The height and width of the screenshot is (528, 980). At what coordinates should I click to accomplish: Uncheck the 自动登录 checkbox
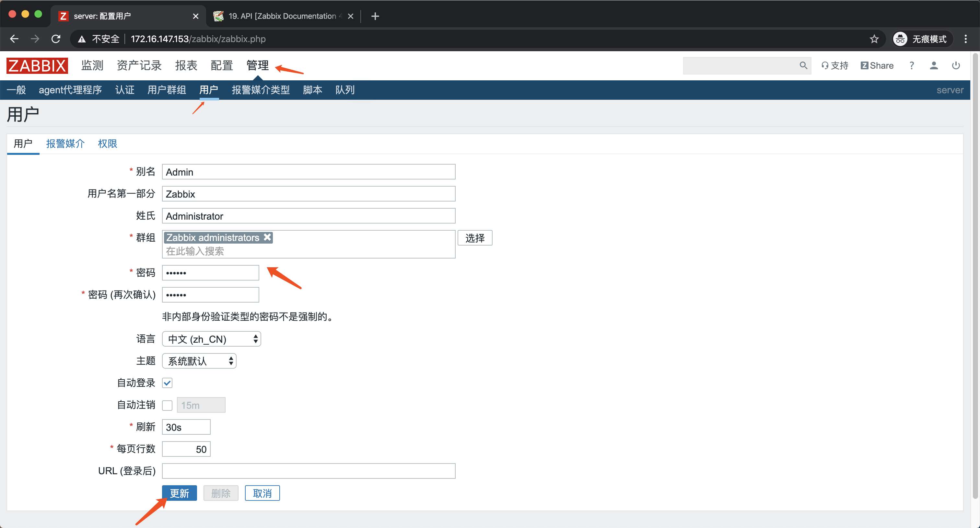[x=168, y=383]
